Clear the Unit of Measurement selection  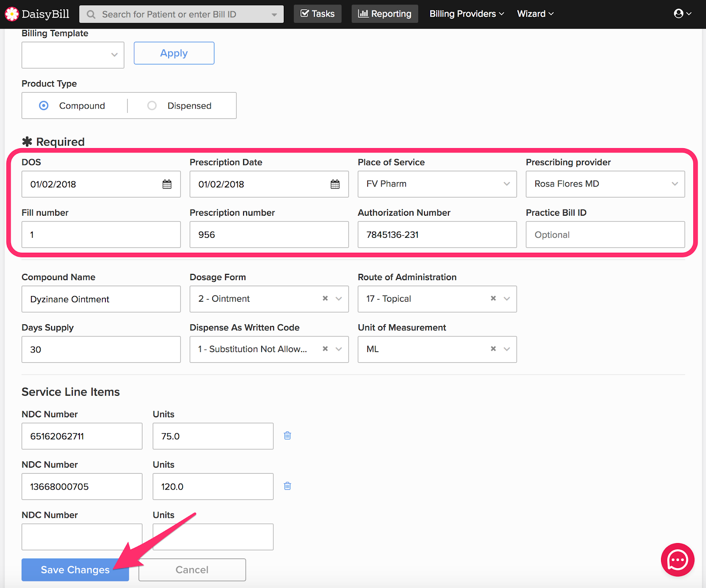pyautogui.click(x=493, y=349)
